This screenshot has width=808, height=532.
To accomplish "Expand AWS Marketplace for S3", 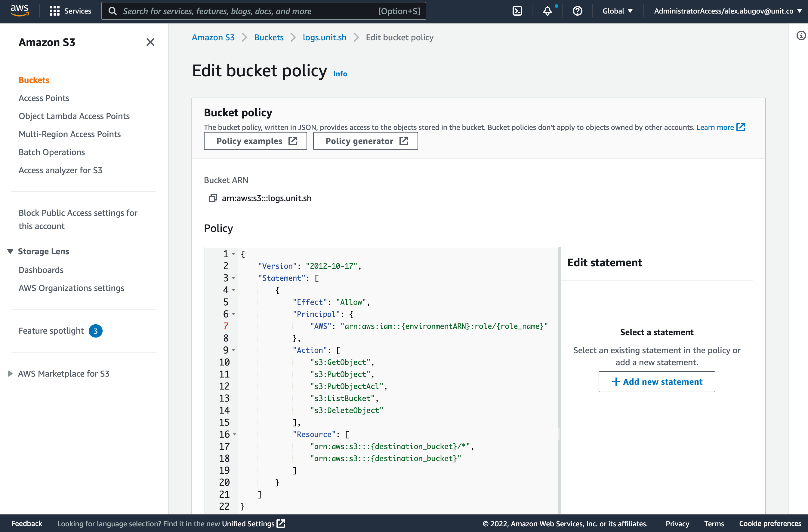I will tap(10, 373).
